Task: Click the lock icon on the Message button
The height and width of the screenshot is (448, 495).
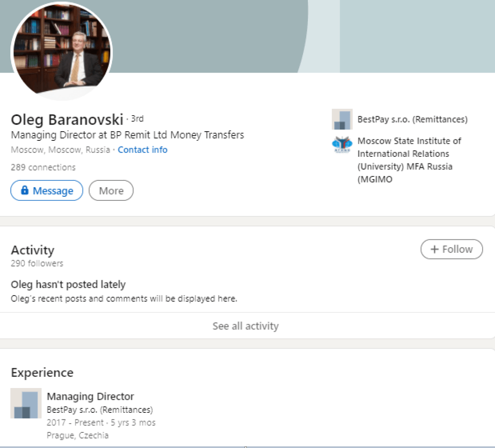Action: [25, 191]
